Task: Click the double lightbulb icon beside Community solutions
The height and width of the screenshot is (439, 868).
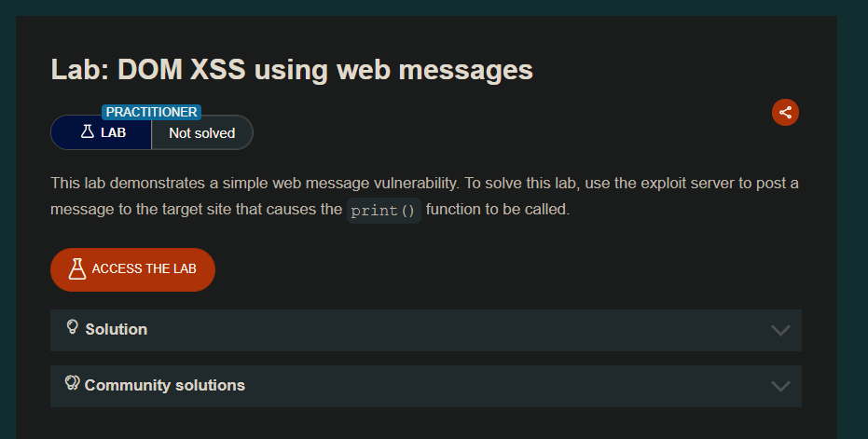Action: 73,383
